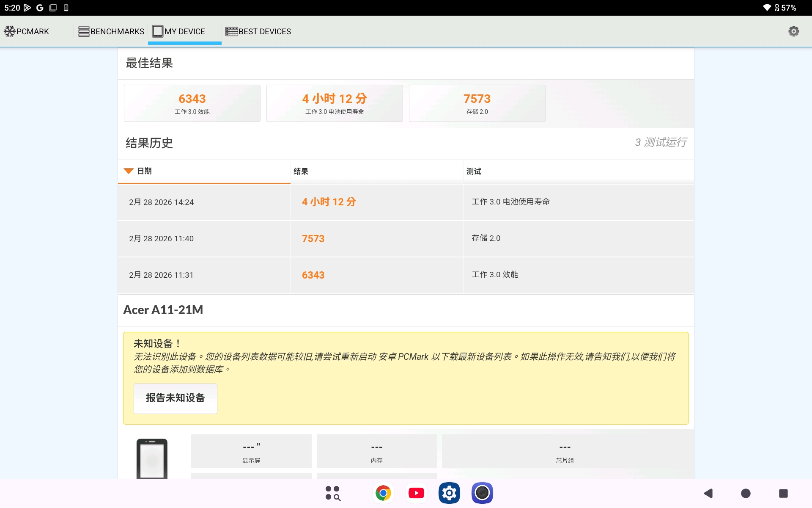Open the 7573 存储 2.0 history row
This screenshot has height=508, width=812.
406,238
